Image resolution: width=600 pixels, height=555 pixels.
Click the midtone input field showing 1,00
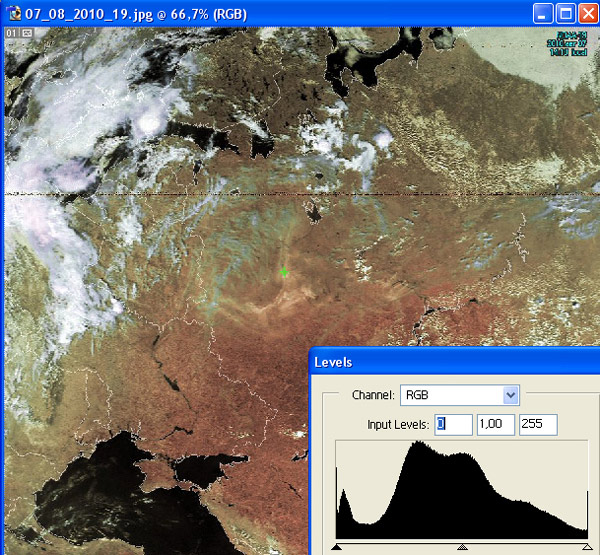pos(496,425)
